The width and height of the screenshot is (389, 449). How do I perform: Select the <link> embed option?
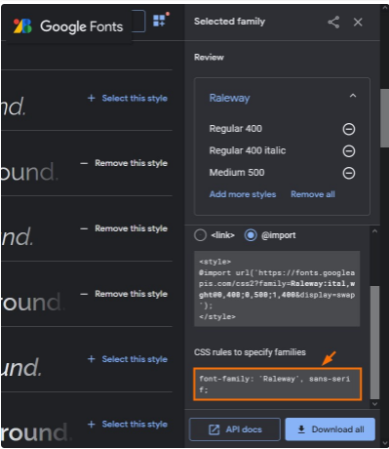click(200, 235)
